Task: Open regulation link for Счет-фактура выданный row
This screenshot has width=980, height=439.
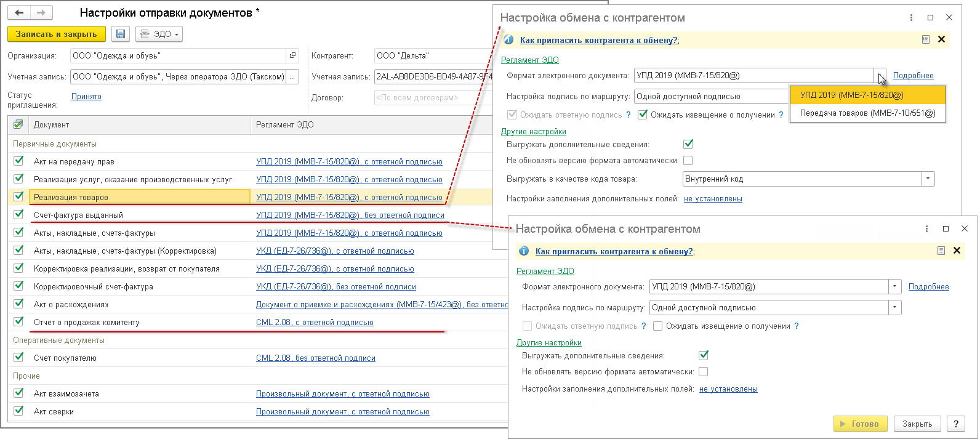Action: (350, 215)
